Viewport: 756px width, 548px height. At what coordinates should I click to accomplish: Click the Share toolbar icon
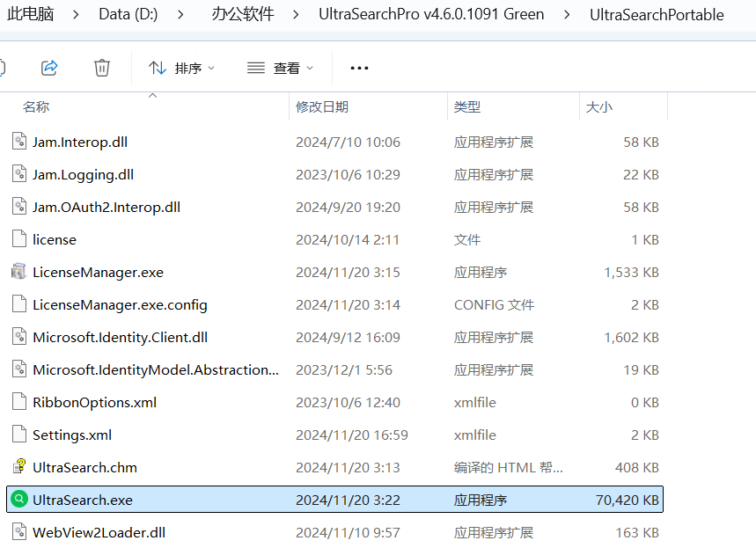click(x=49, y=68)
